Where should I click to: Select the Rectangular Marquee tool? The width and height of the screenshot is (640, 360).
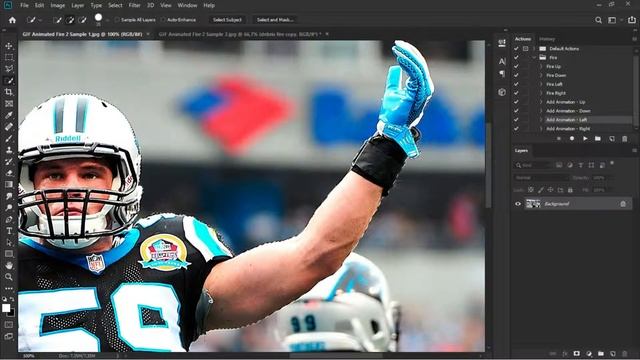9,58
